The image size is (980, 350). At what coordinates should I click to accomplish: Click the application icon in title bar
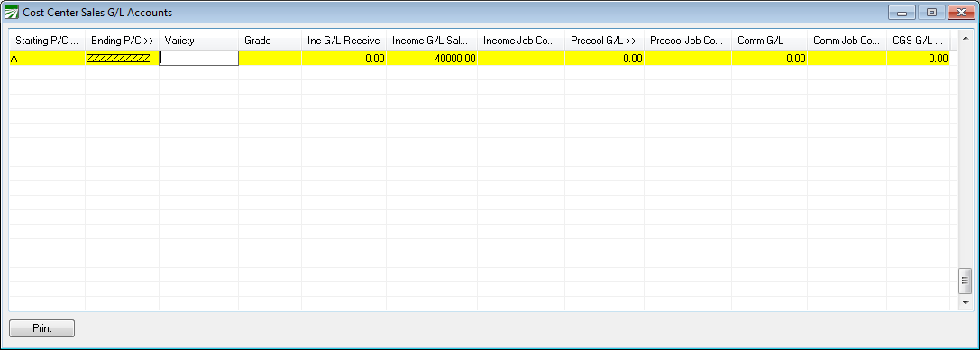pyautogui.click(x=11, y=12)
